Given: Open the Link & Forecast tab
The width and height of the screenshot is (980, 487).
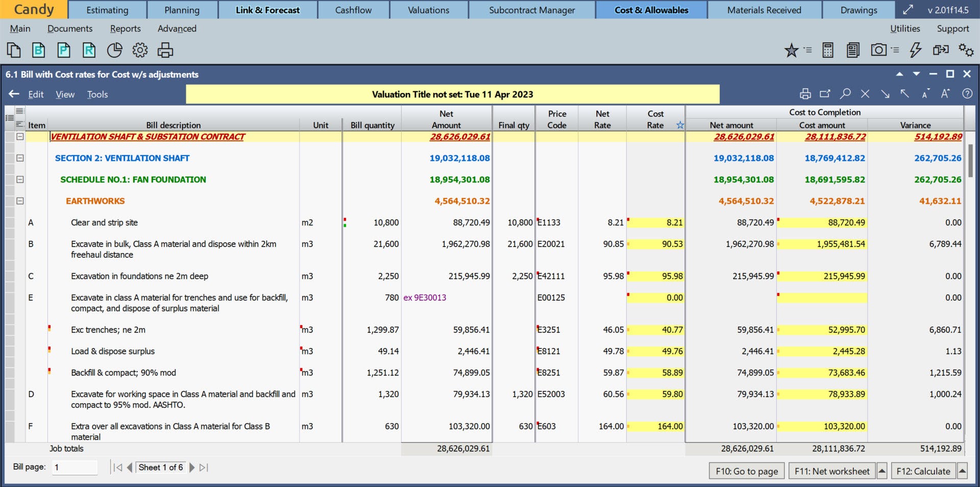Looking at the screenshot, I should click(267, 10).
